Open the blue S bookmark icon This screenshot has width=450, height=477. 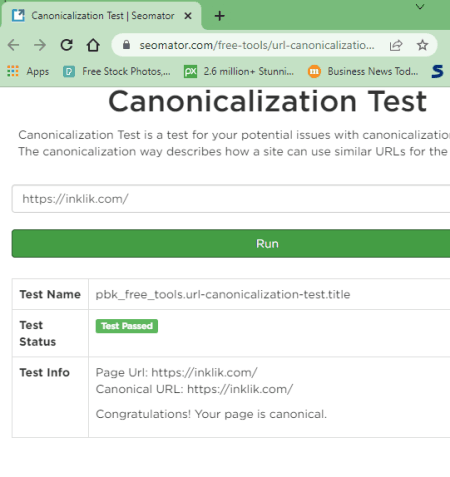click(437, 71)
